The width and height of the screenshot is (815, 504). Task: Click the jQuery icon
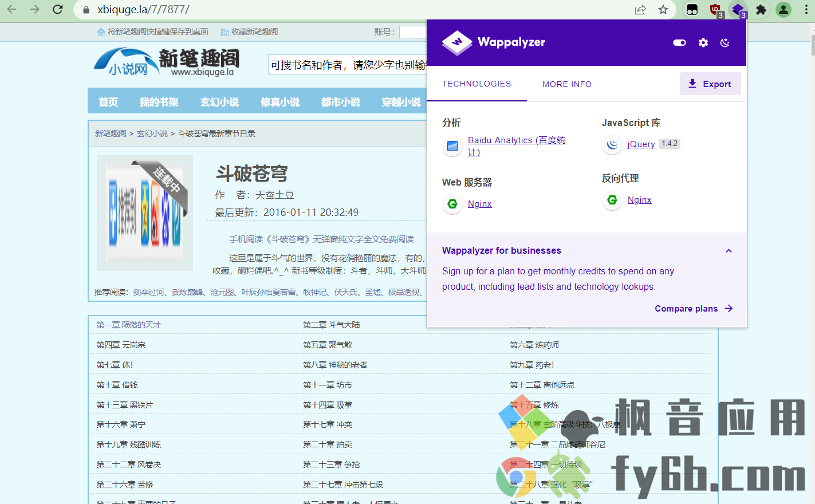612,144
